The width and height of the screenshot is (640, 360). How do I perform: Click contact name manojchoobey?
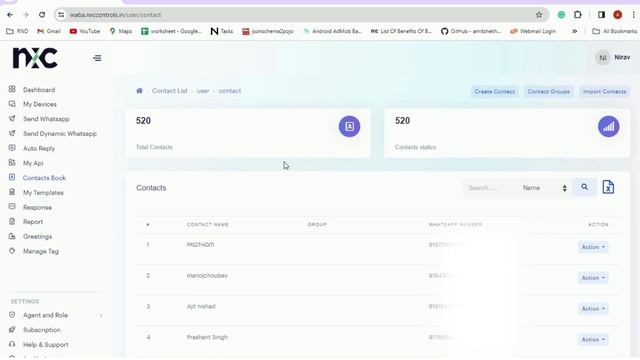pyautogui.click(x=207, y=276)
